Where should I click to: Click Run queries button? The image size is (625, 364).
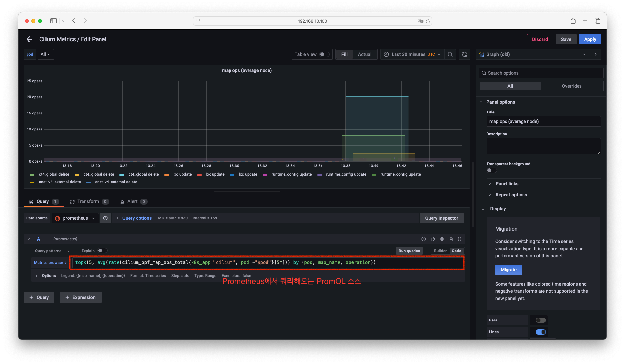[409, 251]
